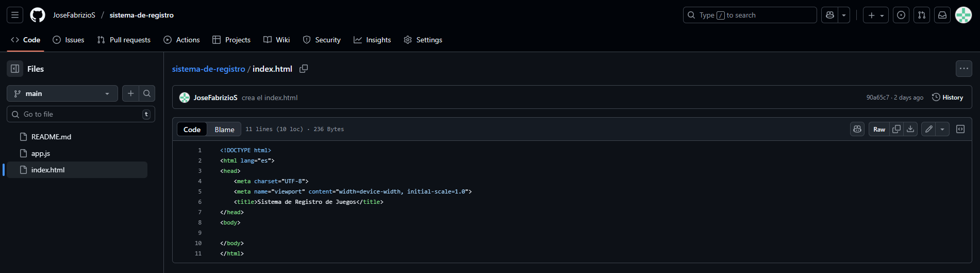Screen dimensions: 980x273
Task: Switch to Code view toggle
Action: pos(192,130)
